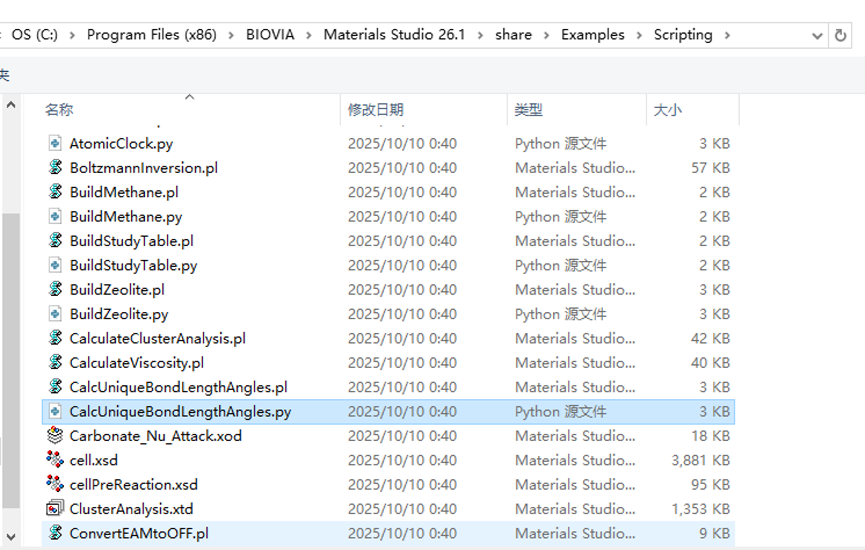The height and width of the screenshot is (550, 865).
Task: Go to Program Files (x86) breadcrumb
Action: pos(152,35)
